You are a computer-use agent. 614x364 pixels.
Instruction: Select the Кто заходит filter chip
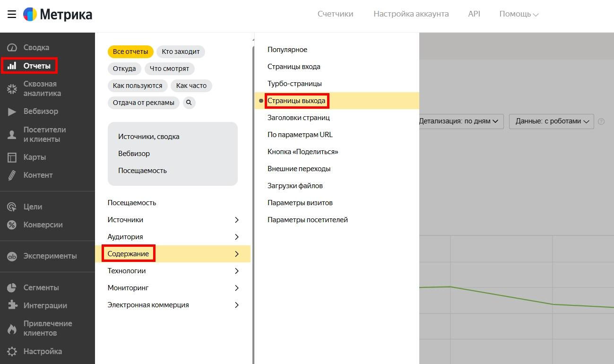click(x=181, y=52)
